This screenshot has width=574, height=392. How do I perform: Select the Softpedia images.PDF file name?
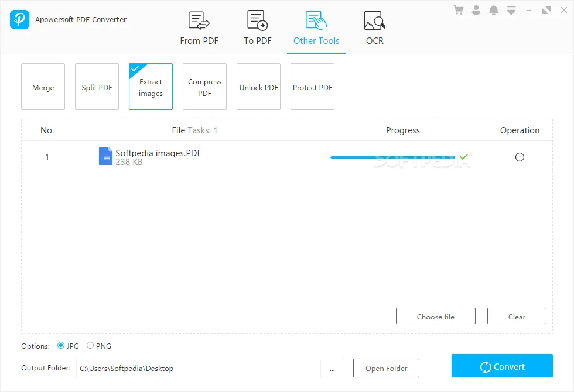159,153
